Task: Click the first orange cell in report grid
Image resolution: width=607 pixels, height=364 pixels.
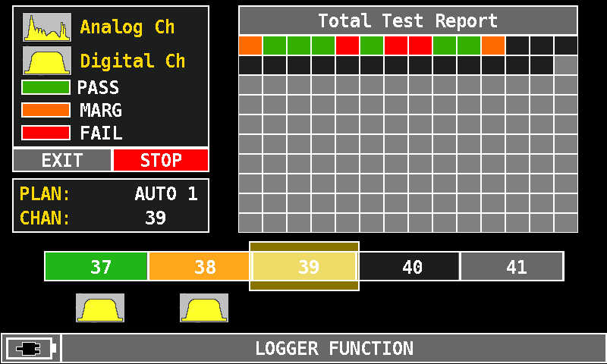Action: [250, 45]
